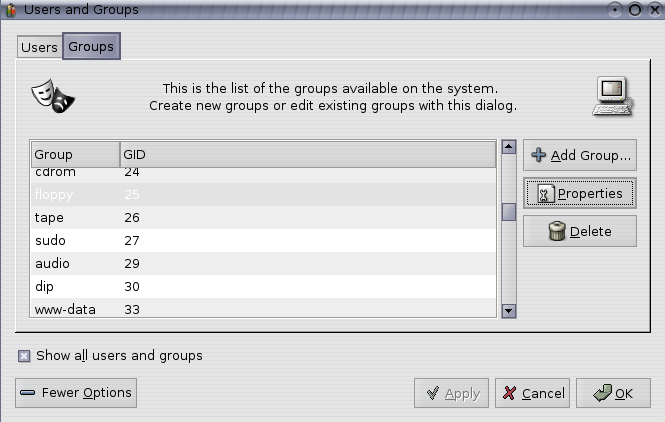Select the Groups tab
This screenshot has width=665, height=422.
coord(91,47)
